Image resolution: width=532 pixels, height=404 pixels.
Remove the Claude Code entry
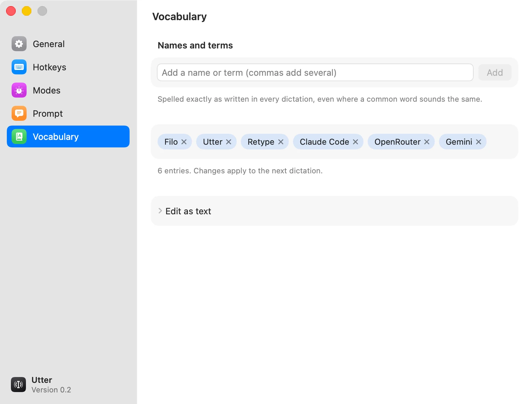(355, 142)
